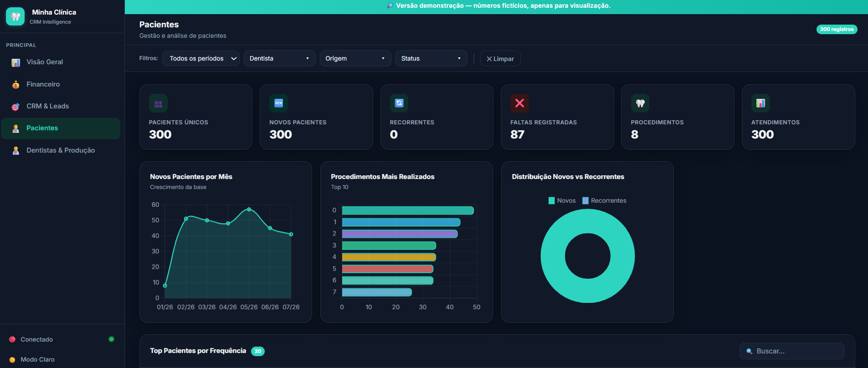Click the 02/26 data point on line chart
The width and height of the screenshot is (868, 368).
click(186, 219)
